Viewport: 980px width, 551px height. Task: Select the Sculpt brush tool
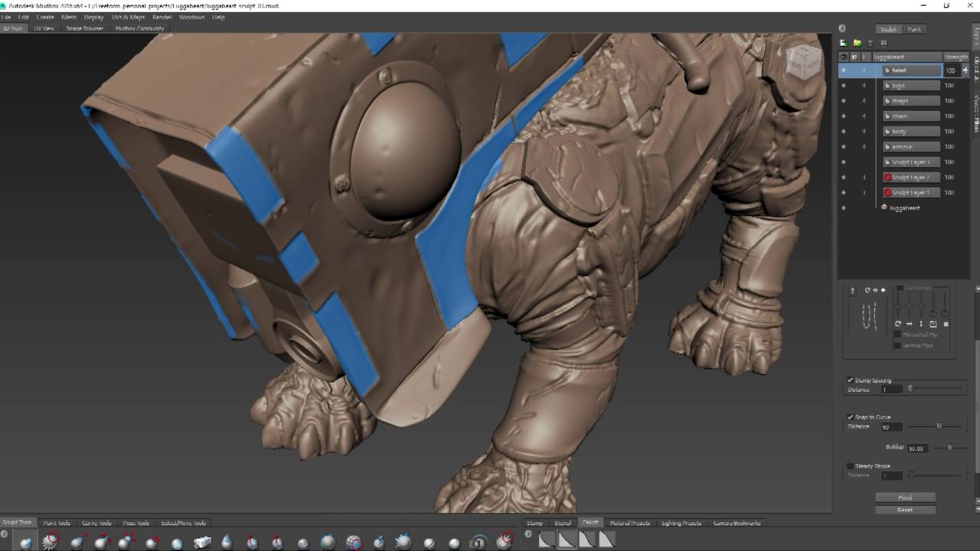(x=26, y=542)
